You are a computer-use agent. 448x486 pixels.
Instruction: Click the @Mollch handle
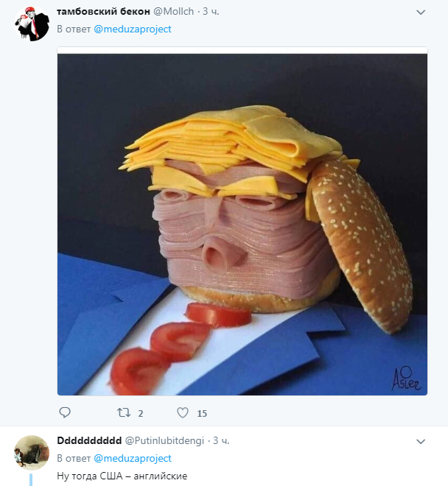(175, 13)
